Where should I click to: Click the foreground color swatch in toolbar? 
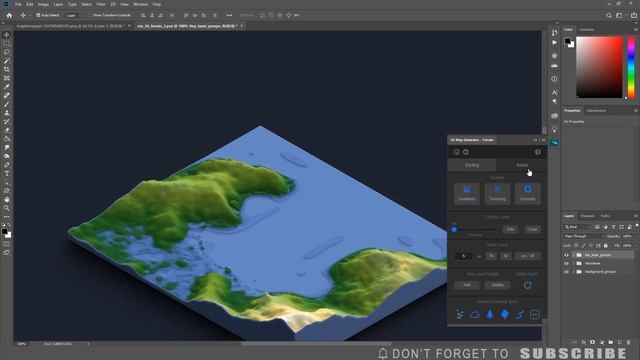pos(4,232)
